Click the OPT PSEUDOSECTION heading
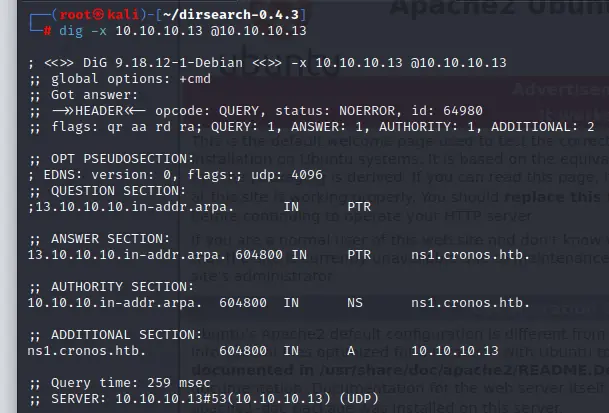609x413 pixels. 122,159
